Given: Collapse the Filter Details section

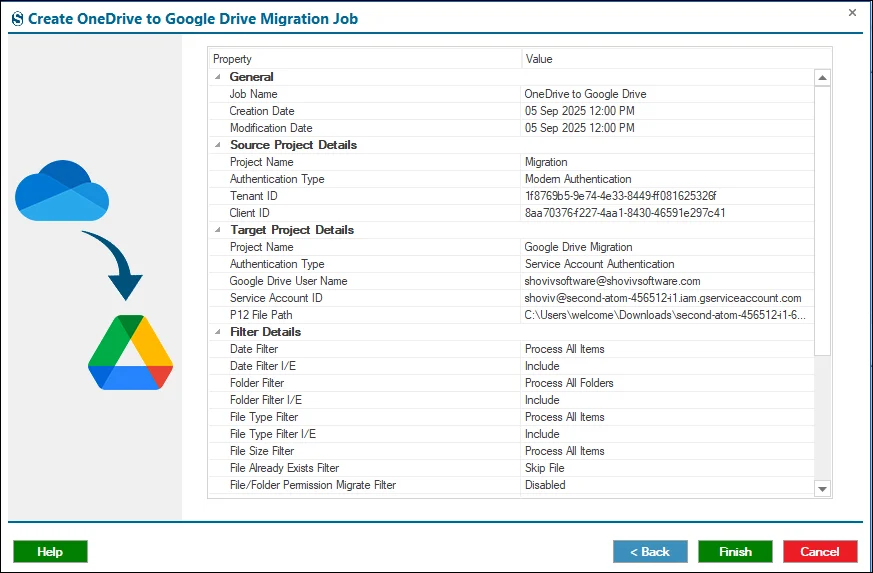Looking at the screenshot, I should tap(217, 332).
